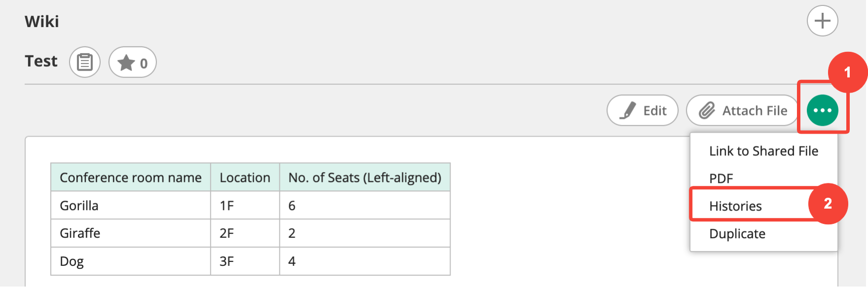Select Duplicate in the dropdown menu
This screenshot has height=287, width=868.
tap(737, 234)
